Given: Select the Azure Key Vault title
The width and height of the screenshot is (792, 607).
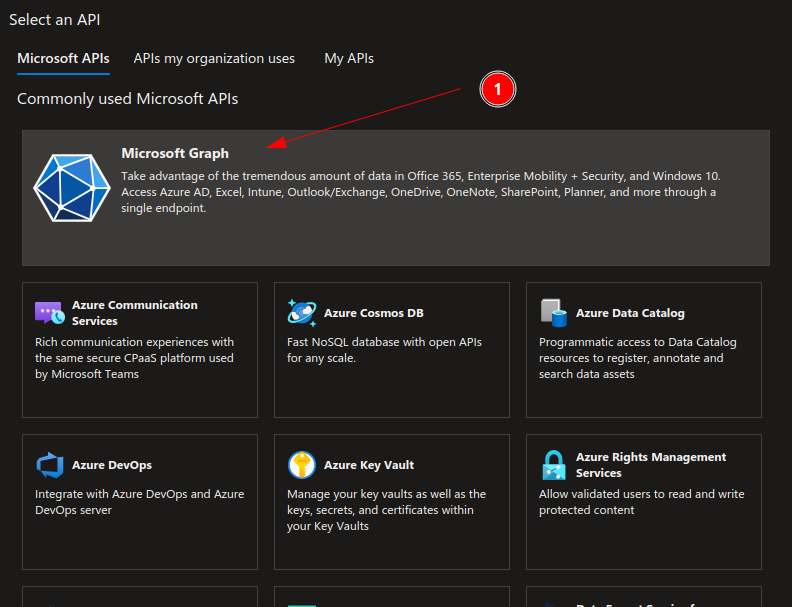Looking at the screenshot, I should point(369,465).
